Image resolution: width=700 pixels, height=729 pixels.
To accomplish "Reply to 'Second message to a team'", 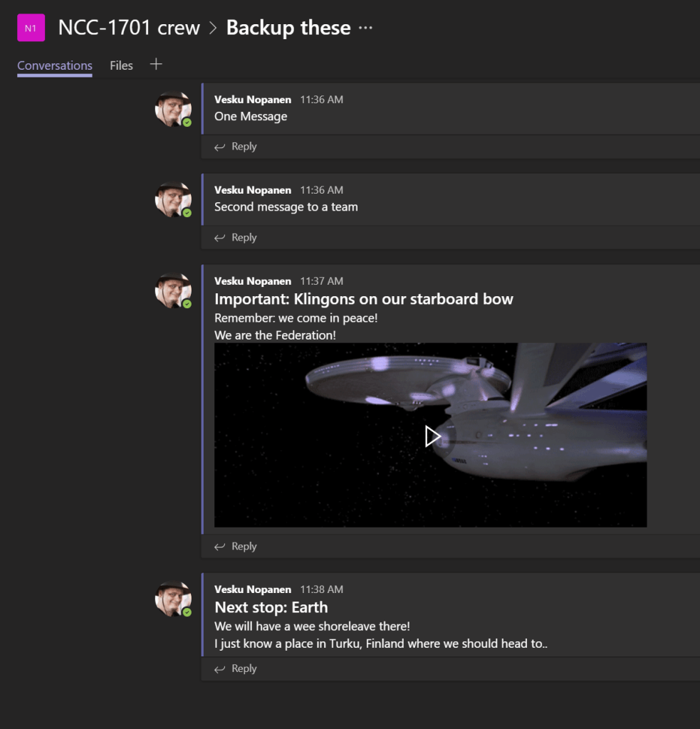I will pos(235,238).
